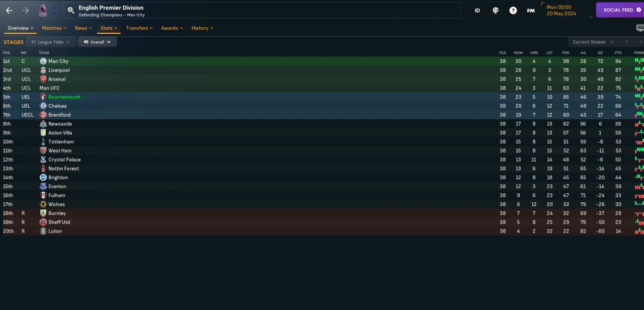The height and width of the screenshot is (310, 644).
Task: Go forward with the right arrow
Action: pyautogui.click(x=26, y=11)
